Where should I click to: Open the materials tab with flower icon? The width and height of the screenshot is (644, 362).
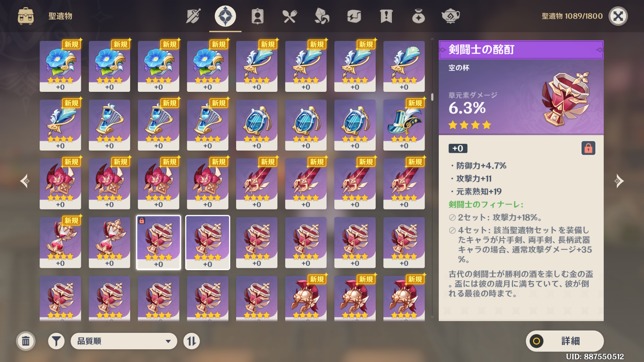322,16
